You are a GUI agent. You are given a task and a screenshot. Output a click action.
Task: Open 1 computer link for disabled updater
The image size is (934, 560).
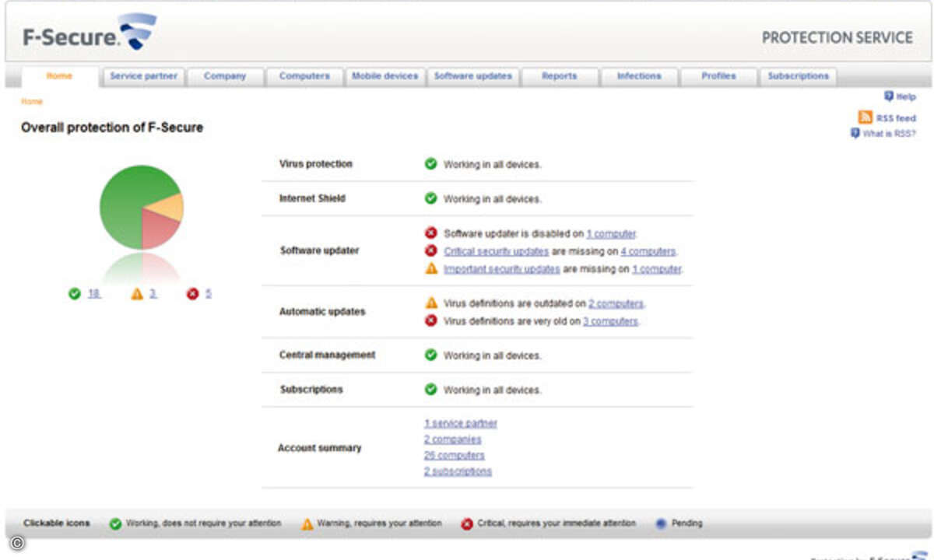611,233
